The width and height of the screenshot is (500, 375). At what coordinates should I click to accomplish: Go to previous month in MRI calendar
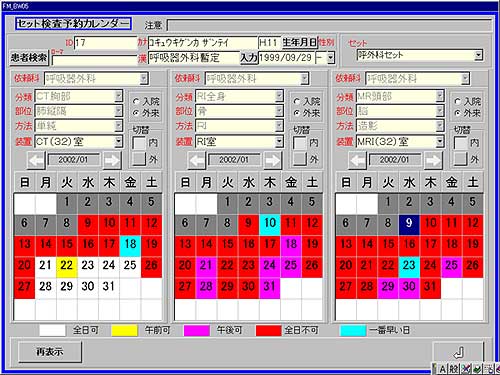(358, 160)
